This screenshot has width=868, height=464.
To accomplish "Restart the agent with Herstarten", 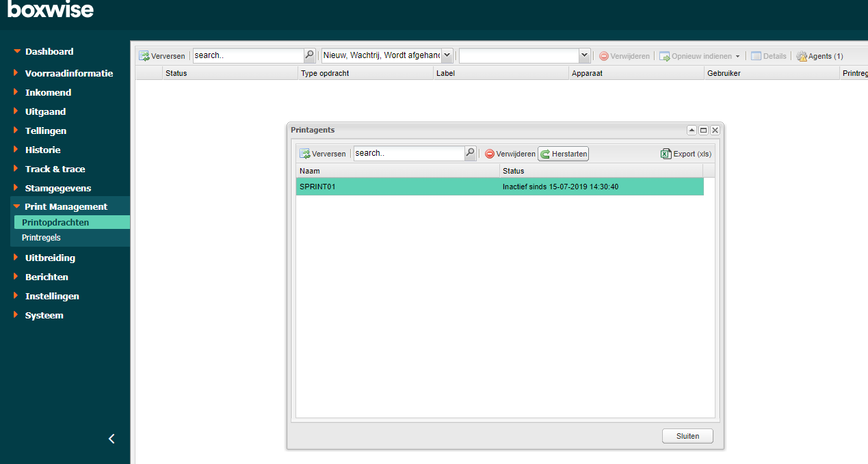I will click(564, 154).
